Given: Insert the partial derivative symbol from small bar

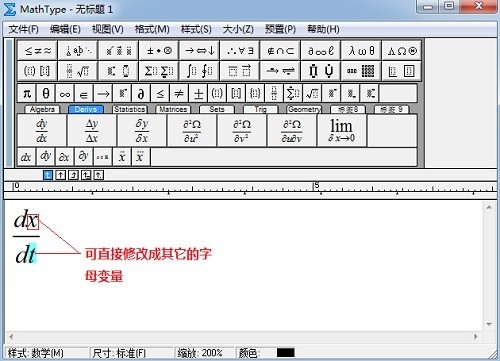Looking at the screenshot, I should point(141,94).
